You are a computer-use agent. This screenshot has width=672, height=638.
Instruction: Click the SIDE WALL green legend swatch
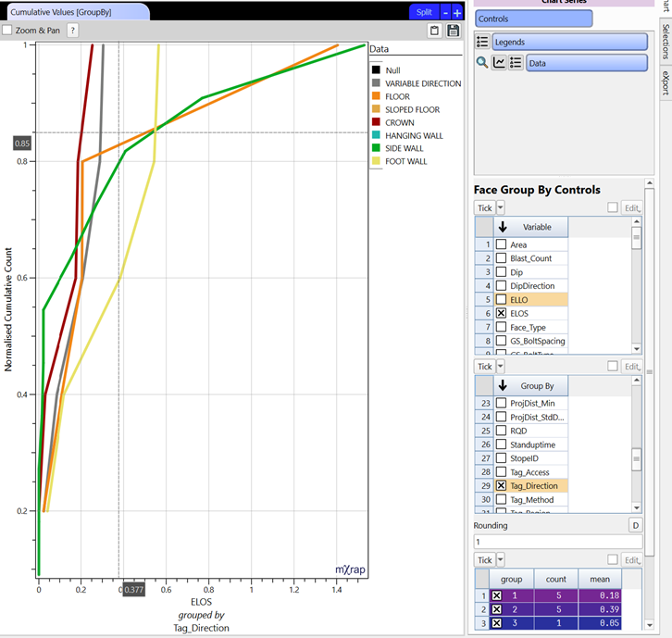[x=376, y=148]
